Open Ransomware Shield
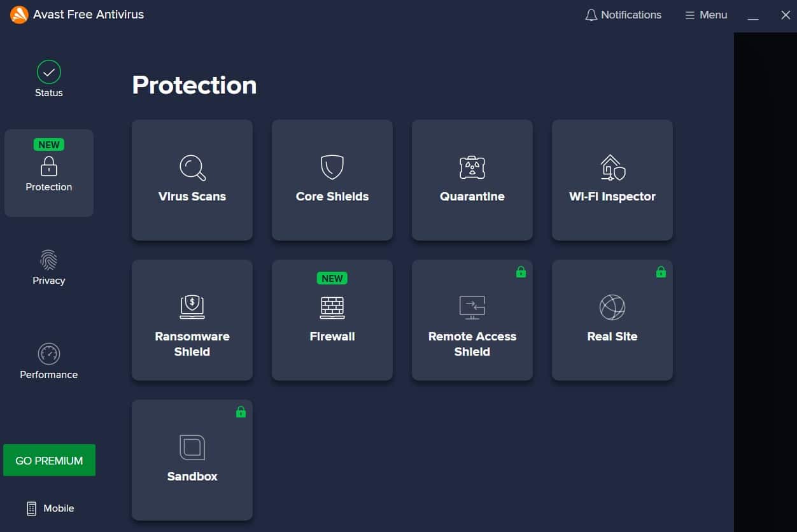 coord(192,320)
